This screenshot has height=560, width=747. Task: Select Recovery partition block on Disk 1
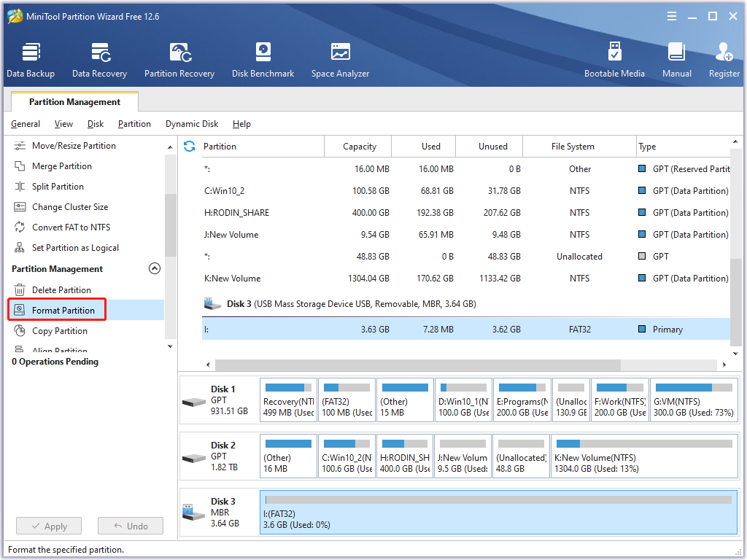(x=289, y=400)
